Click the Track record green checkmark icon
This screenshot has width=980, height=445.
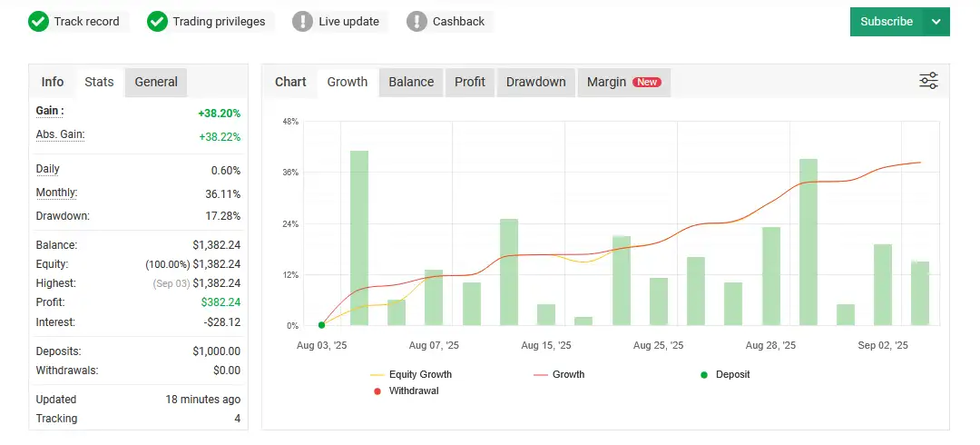(38, 22)
